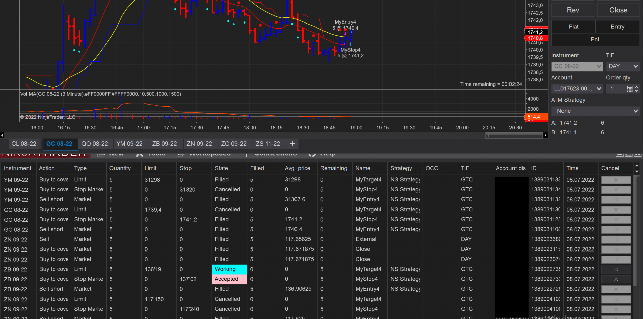Increase order quantity with up arrow

click(x=636, y=87)
